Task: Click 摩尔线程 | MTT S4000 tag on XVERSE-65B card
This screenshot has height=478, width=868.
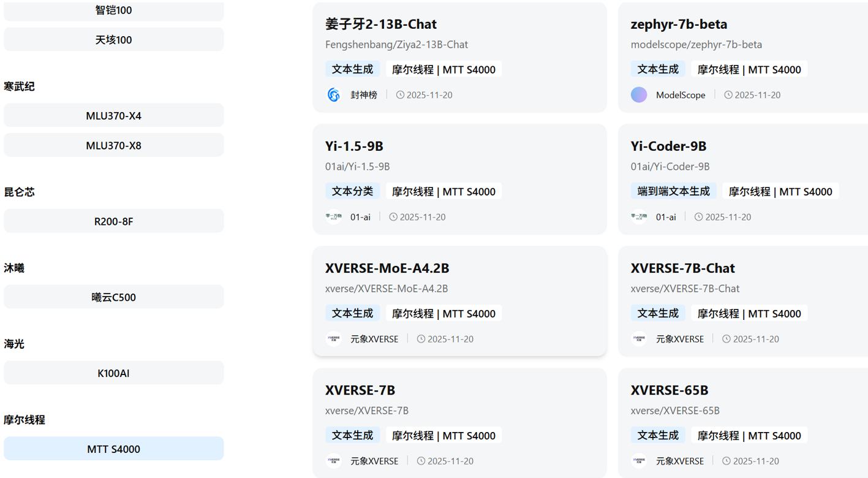Action: coord(749,435)
